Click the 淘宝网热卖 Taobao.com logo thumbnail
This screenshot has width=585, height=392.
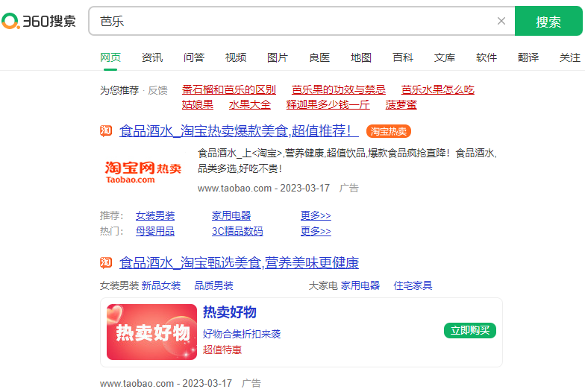coord(143,171)
